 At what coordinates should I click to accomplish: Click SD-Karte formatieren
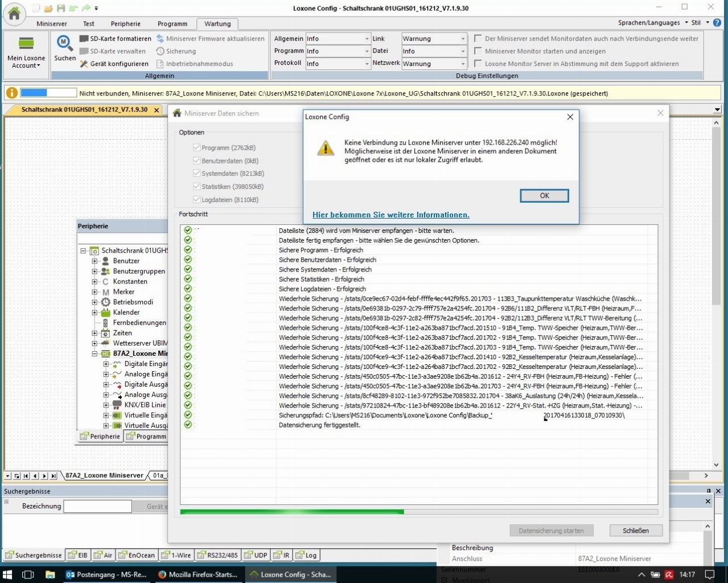point(116,39)
